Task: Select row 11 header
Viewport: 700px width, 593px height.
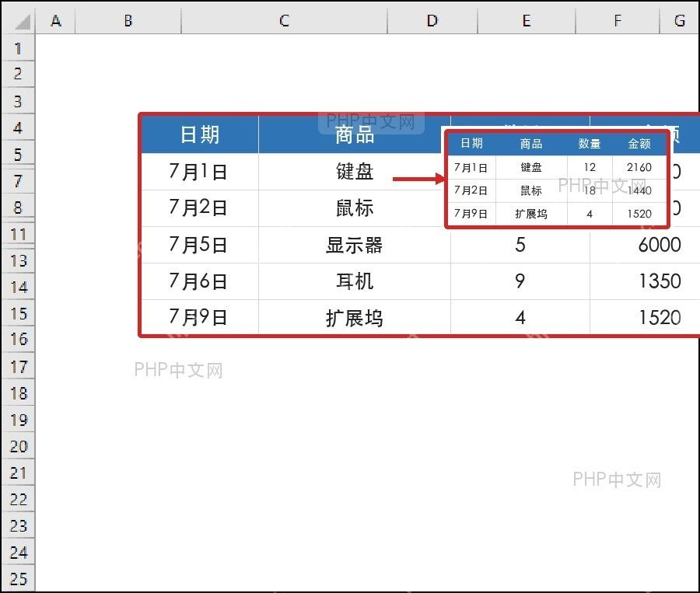Action: [19, 234]
